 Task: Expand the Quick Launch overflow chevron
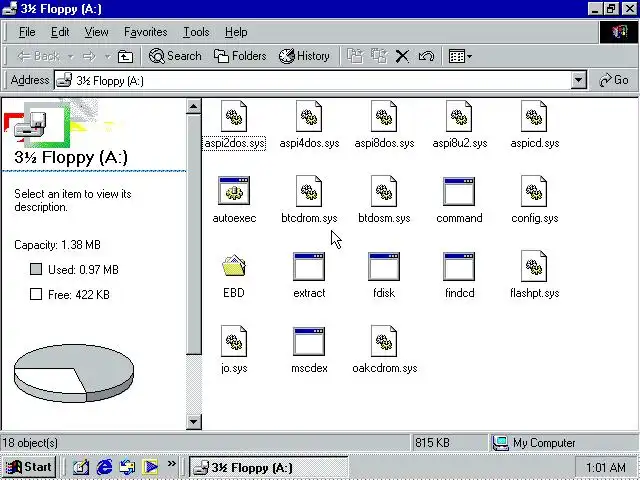click(x=171, y=463)
